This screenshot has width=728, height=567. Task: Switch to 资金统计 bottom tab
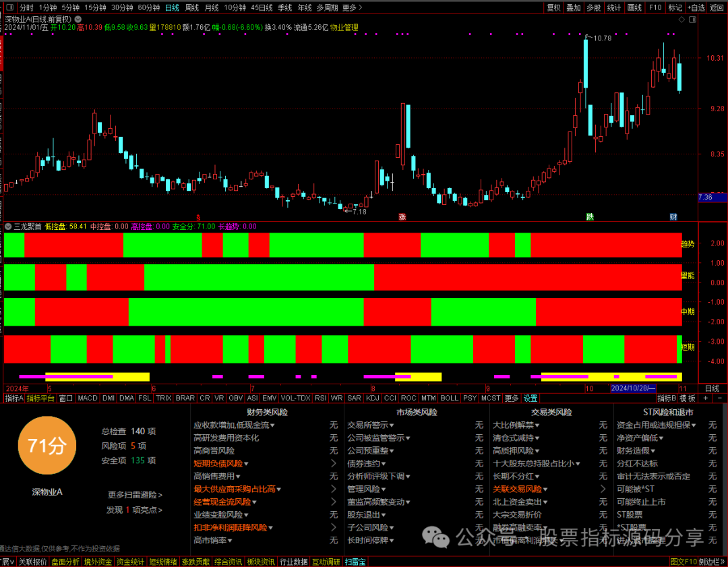(130, 562)
